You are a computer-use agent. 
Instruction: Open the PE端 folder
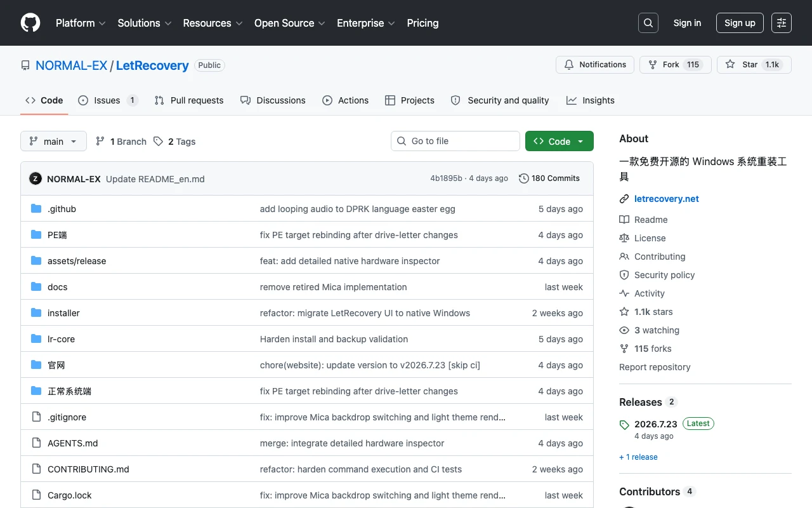(x=57, y=235)
